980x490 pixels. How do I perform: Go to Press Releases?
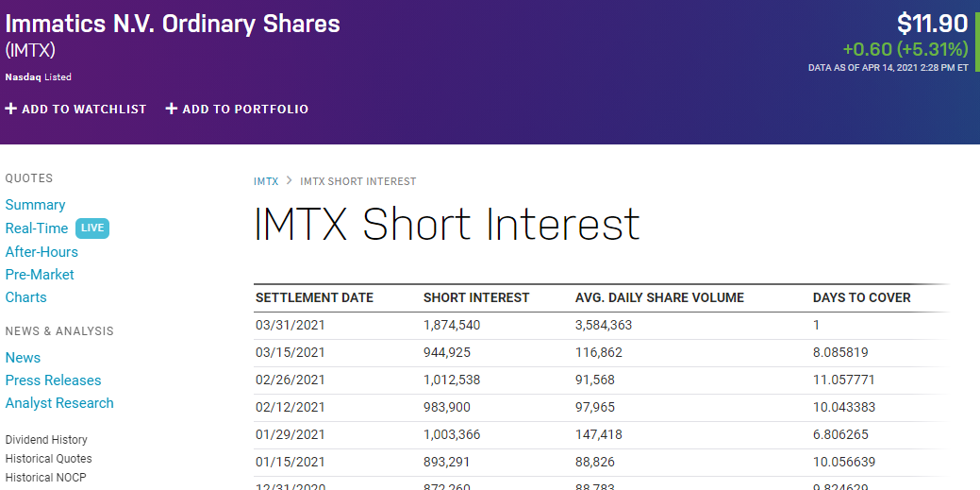53,380
